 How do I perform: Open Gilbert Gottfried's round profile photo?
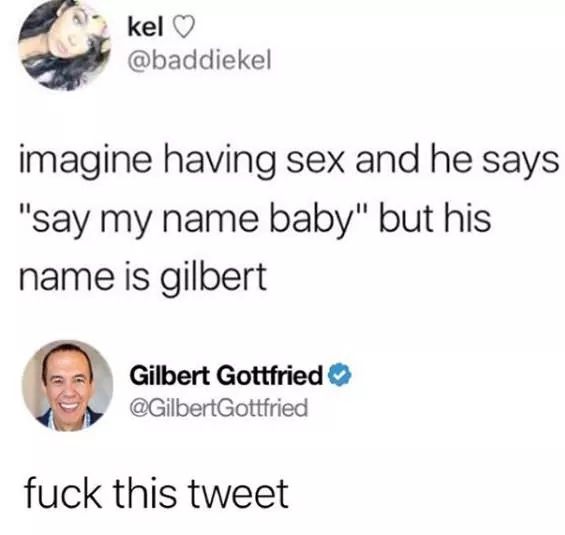coord(67,385)
